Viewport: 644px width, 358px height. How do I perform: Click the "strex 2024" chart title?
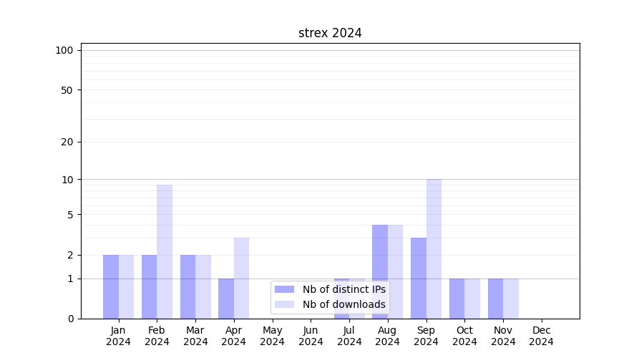[330, 33]
